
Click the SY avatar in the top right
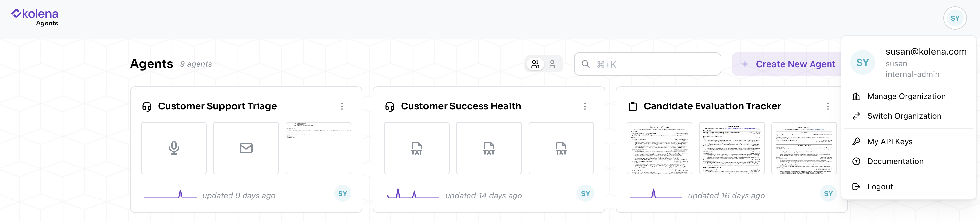(x=955, y=18)
